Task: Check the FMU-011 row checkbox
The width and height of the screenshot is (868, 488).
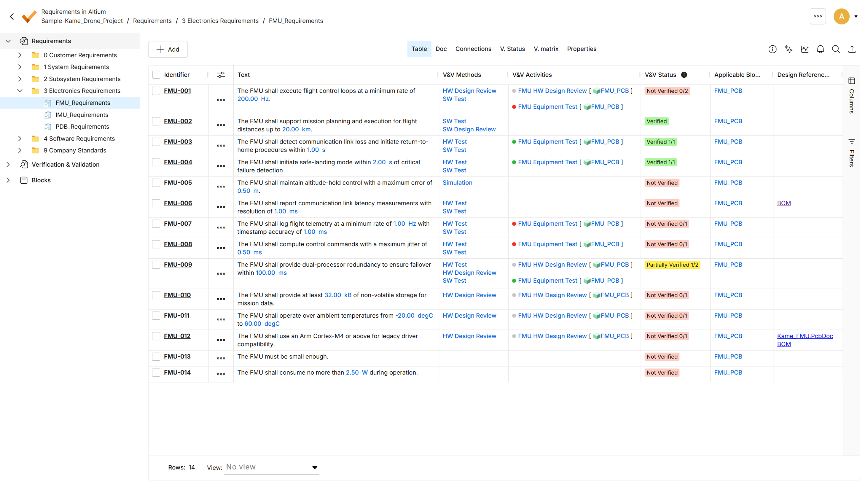Action: click(156, 316)
